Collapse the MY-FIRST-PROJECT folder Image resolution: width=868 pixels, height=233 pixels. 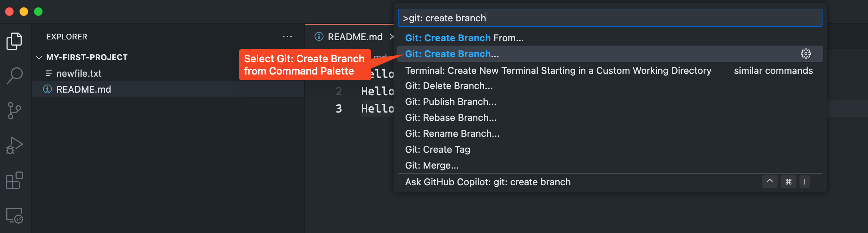coord(39,57)
